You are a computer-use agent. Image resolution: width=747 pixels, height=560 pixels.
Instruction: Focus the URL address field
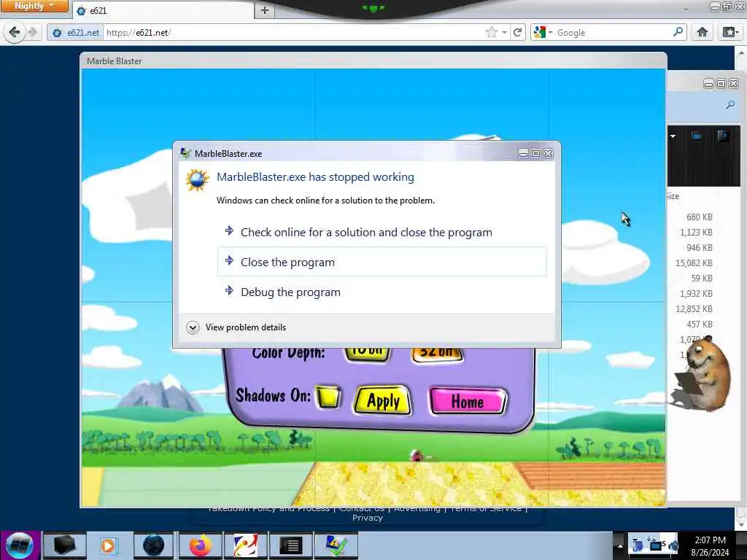(x=293, y=32)
